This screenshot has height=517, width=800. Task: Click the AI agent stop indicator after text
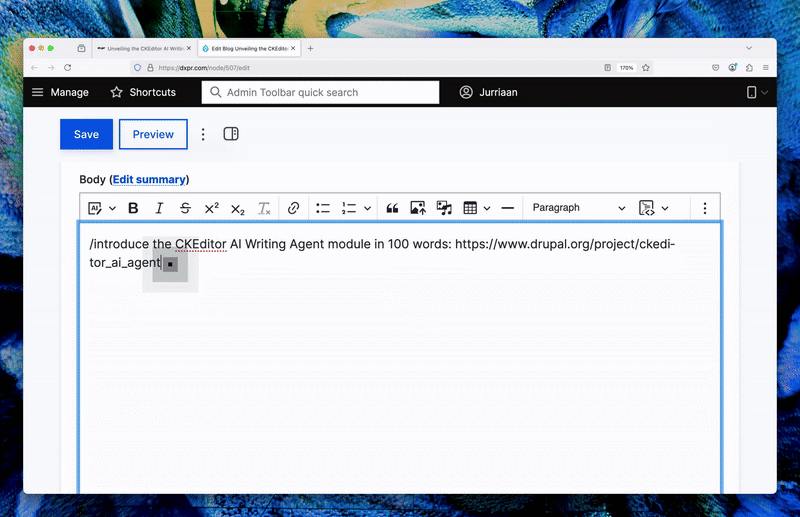[170, 264]
